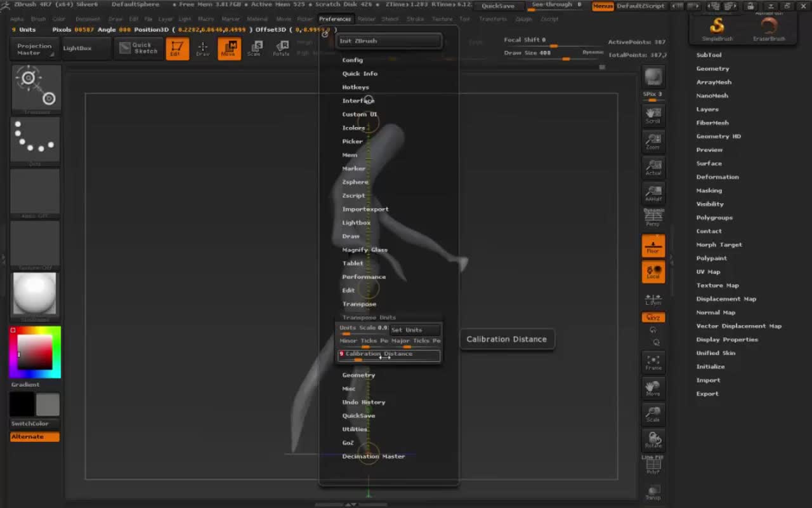This screenshot has width=812, height=508.
Task: Toggle XYZ rotation mode
Action: click(x=653, y=317)
